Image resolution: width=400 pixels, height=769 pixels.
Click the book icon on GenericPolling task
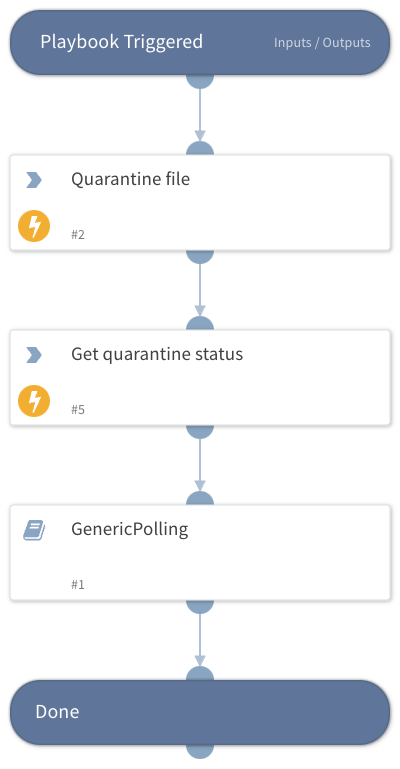(x=34, y=530)
